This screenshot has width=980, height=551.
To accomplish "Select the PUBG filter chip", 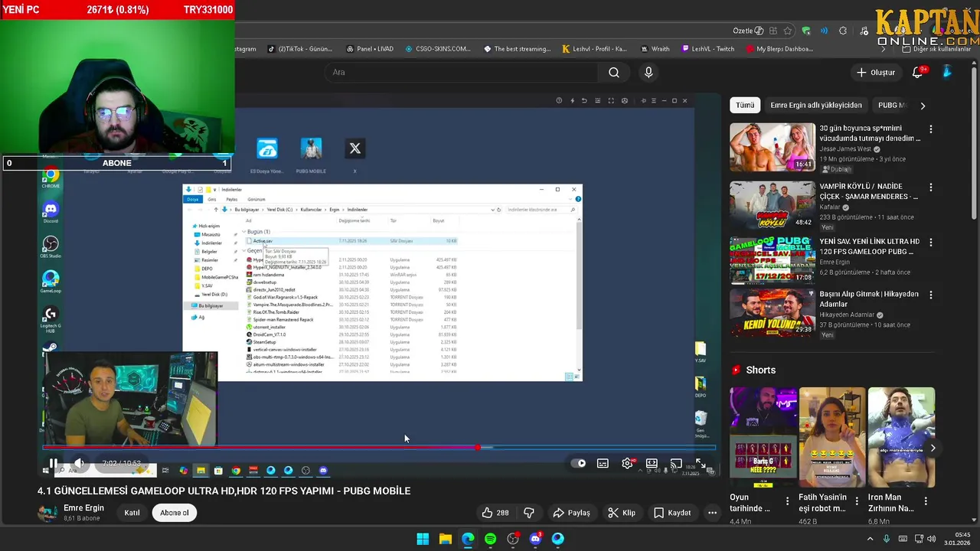I will click(891, 105).
